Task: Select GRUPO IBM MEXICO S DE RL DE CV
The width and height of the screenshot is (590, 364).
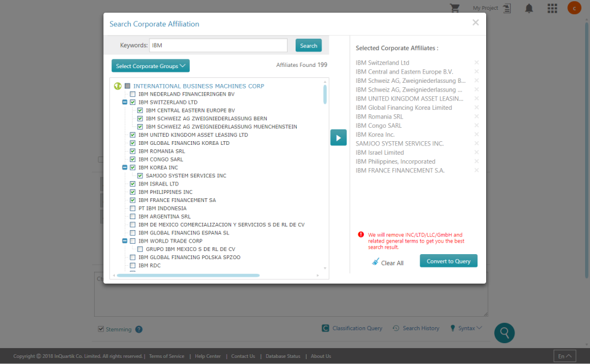Action: point(191,249)
